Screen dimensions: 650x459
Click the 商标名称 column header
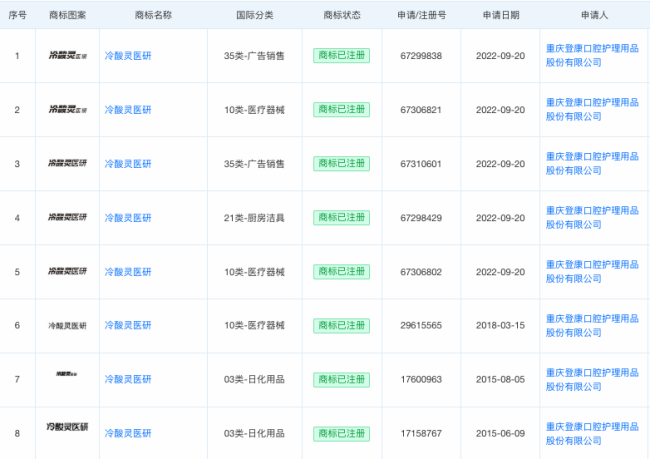153,15
